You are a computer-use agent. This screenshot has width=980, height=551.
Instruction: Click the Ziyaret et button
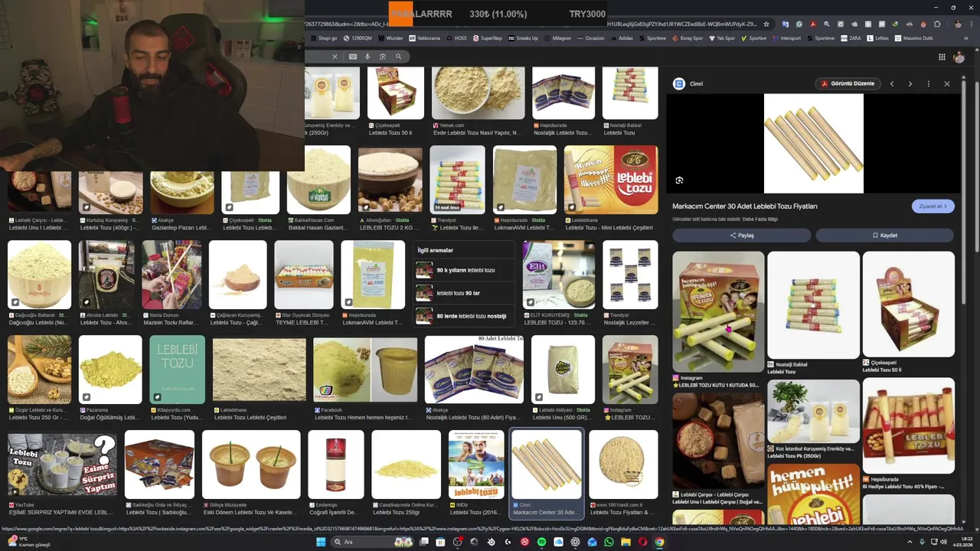point(933,206)
